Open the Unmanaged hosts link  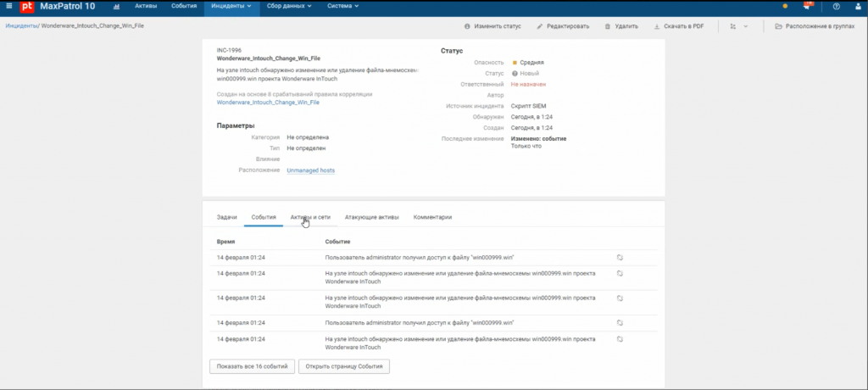tap(310, 170)
